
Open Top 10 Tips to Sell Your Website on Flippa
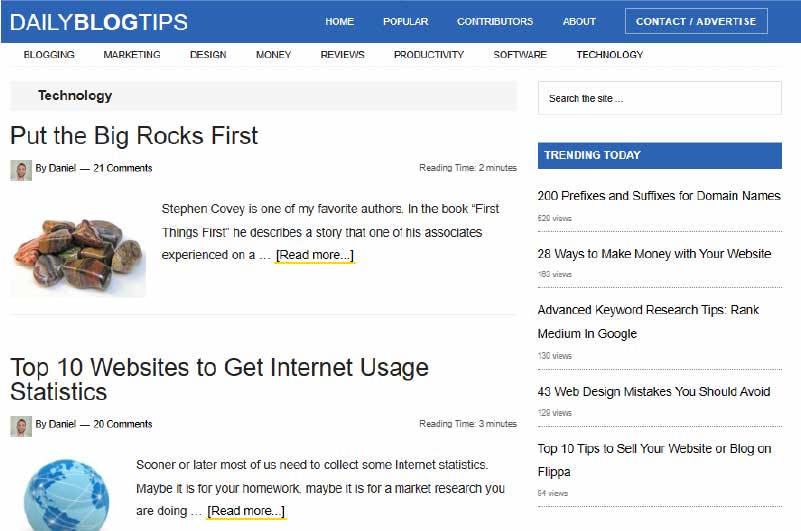[654, 460]
